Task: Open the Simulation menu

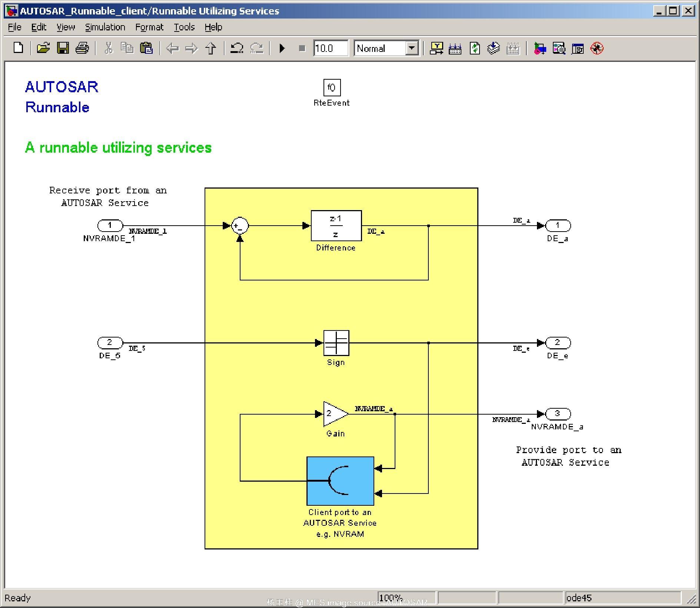Action: pos(105,27)
